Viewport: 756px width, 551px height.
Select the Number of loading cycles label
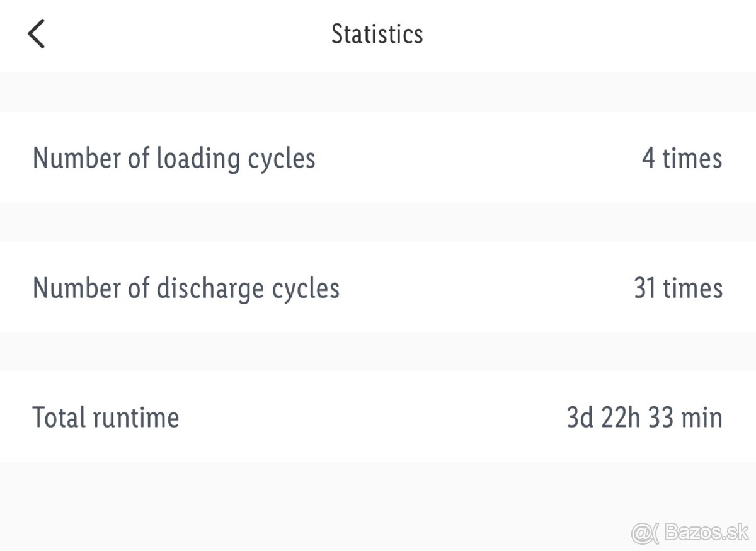pos(174,158)
